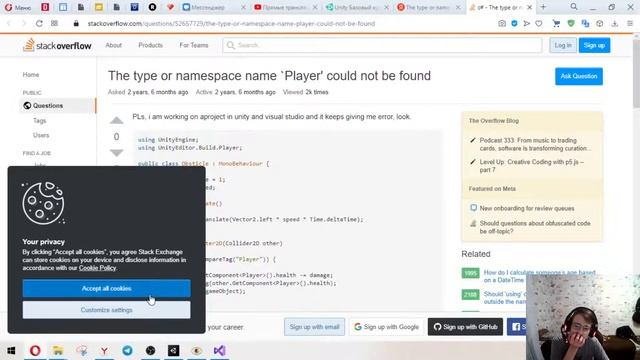
Task: Open Telegram from the taskbar
Action: coord(127,350)
